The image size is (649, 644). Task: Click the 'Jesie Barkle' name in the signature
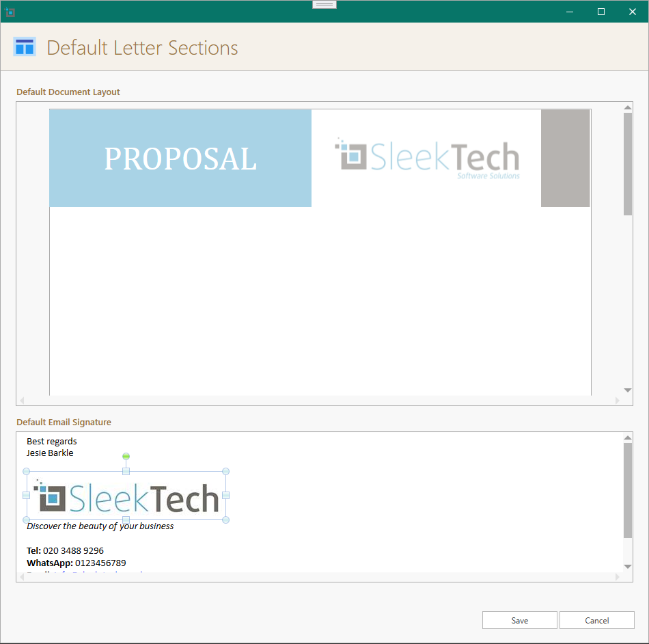tap(50, 453)
